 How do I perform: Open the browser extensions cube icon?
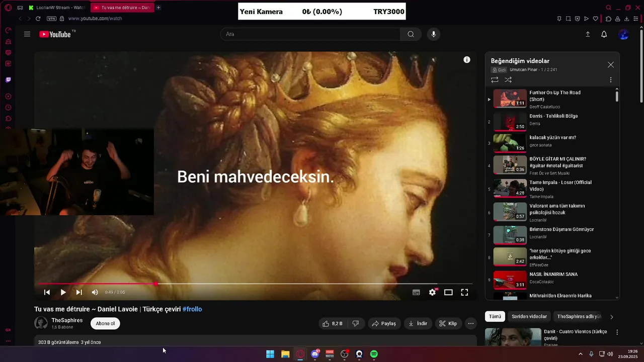click(x=608, y=19)
